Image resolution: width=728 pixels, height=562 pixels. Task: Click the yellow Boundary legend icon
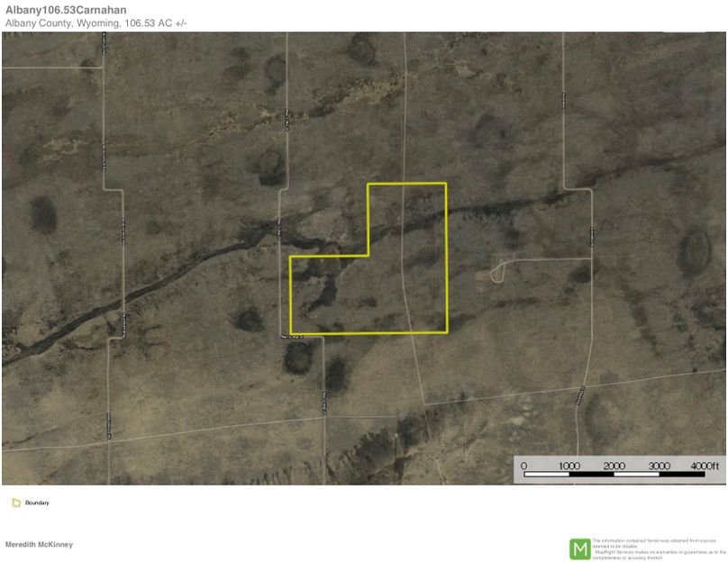pos(16,503)
